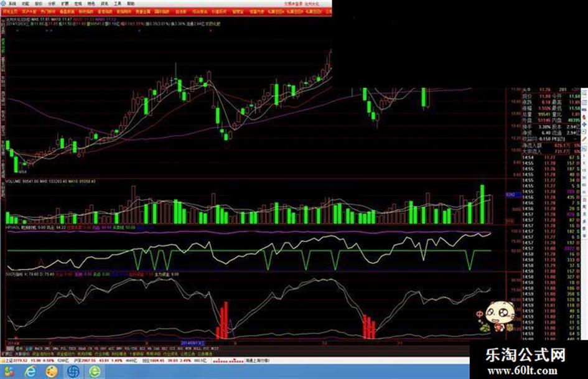
Task: Open the yellow palette app on taskbar
Action: point(52,371)
